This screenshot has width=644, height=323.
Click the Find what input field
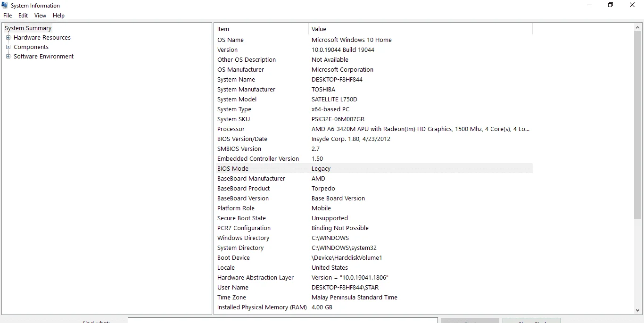point(283,321)
